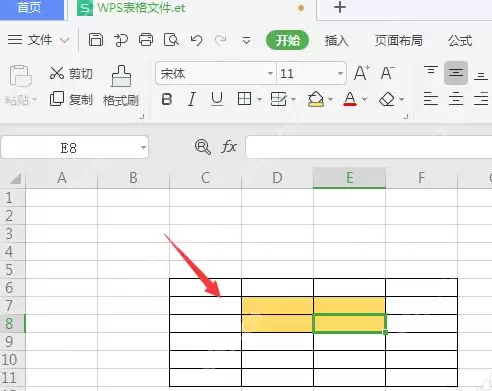Select the 开始 ribbon tab

[287, 40]
